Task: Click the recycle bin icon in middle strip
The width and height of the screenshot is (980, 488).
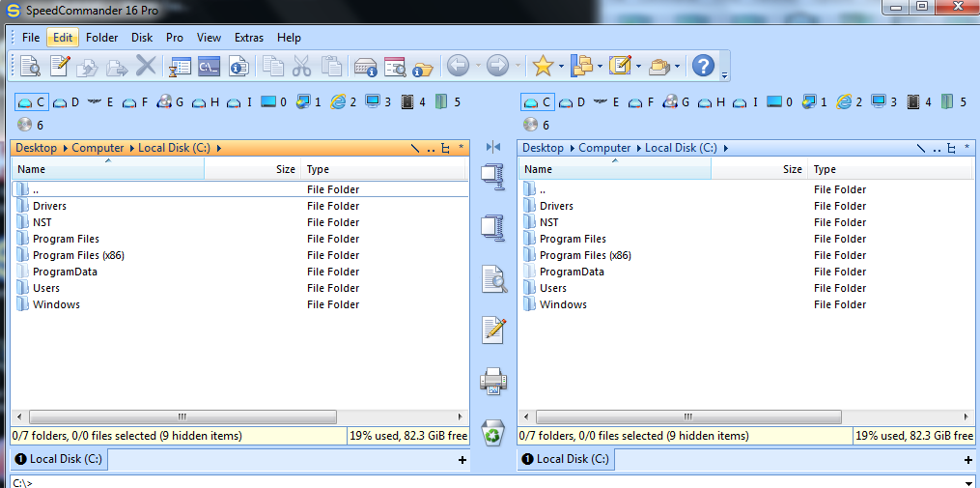Action: point(492,433)
